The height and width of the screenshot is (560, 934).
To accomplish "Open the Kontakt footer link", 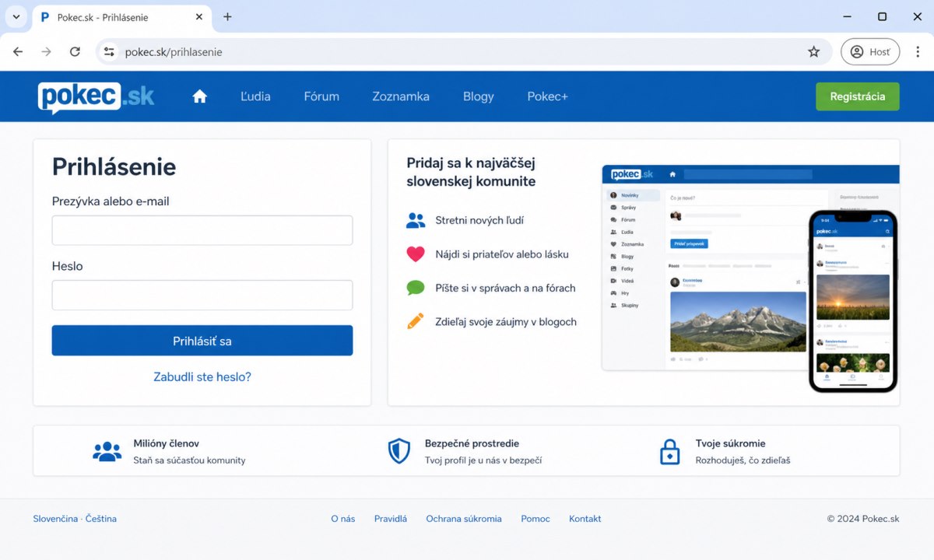I will pos(585,519).
